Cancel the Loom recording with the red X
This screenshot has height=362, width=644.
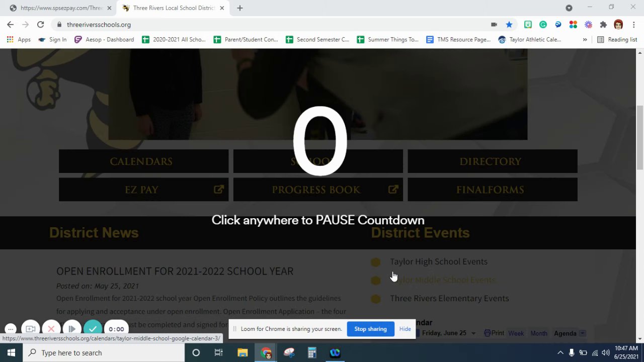tap(51, 329)
